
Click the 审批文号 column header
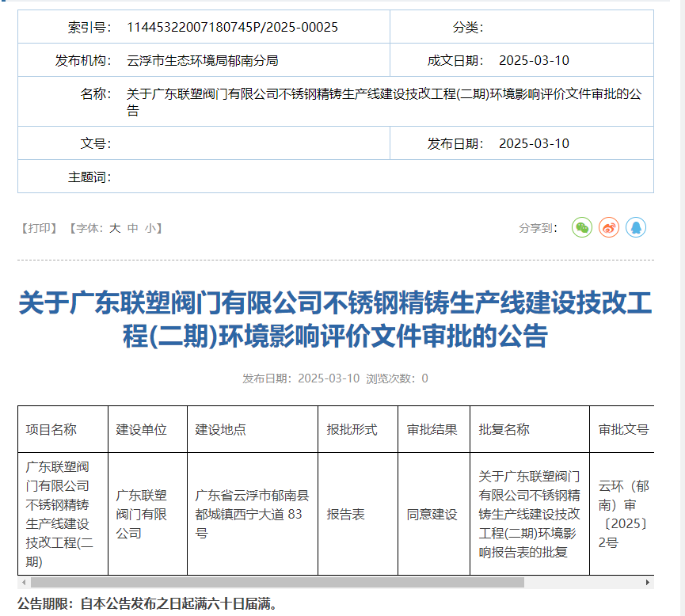(x=624, y=429)
